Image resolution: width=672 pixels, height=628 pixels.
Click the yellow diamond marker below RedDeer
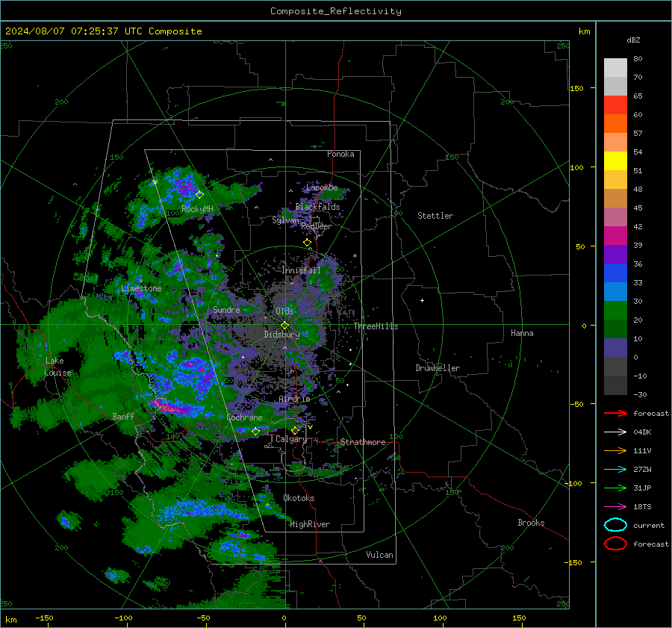[308, 243]
